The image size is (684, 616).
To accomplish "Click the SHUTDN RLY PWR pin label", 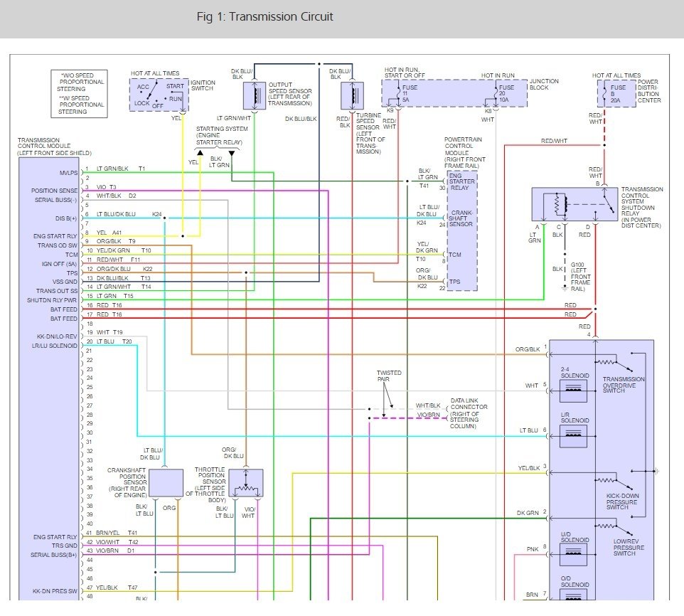I will (x=51, y=300).
